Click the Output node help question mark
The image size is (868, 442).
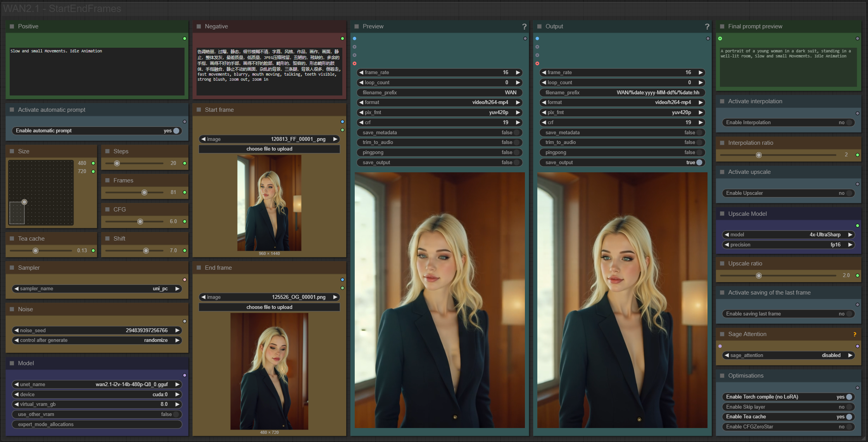tap(707, 26)
